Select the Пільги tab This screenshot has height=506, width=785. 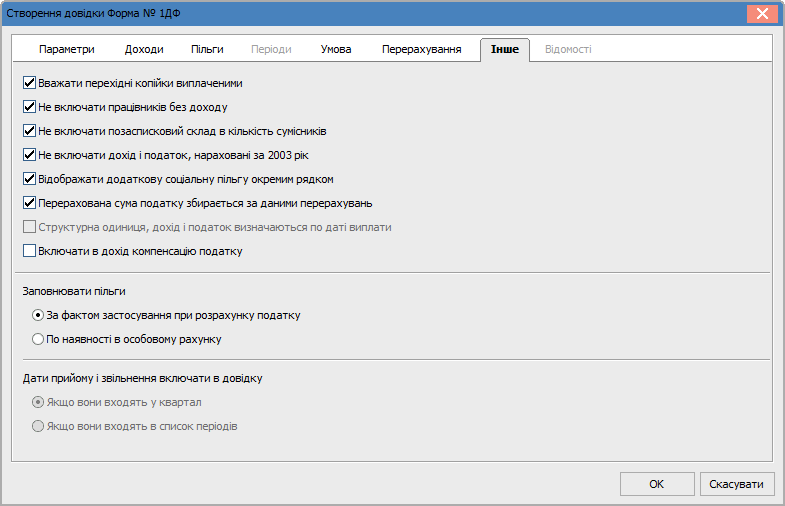tap(207, 50)
